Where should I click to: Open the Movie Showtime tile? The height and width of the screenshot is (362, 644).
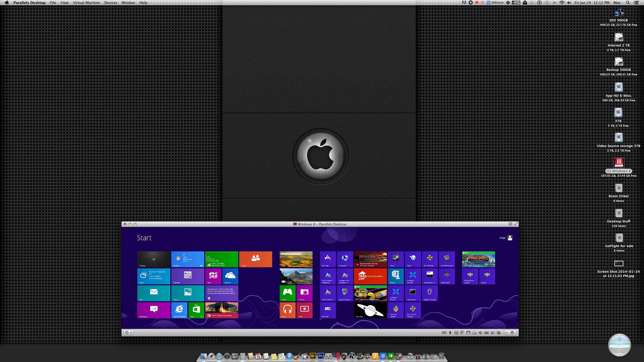(370, 276)
